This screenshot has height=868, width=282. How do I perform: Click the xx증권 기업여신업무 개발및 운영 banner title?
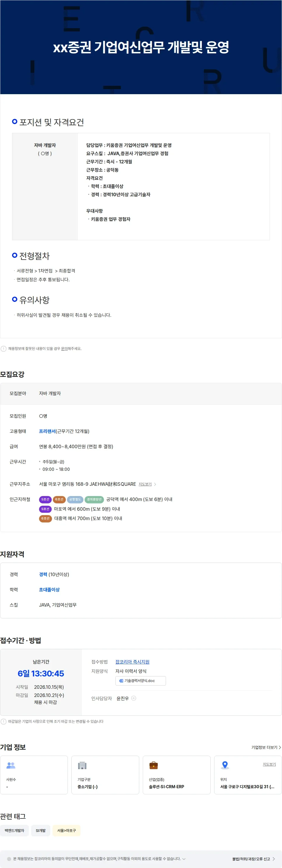(x=141, y=47)
